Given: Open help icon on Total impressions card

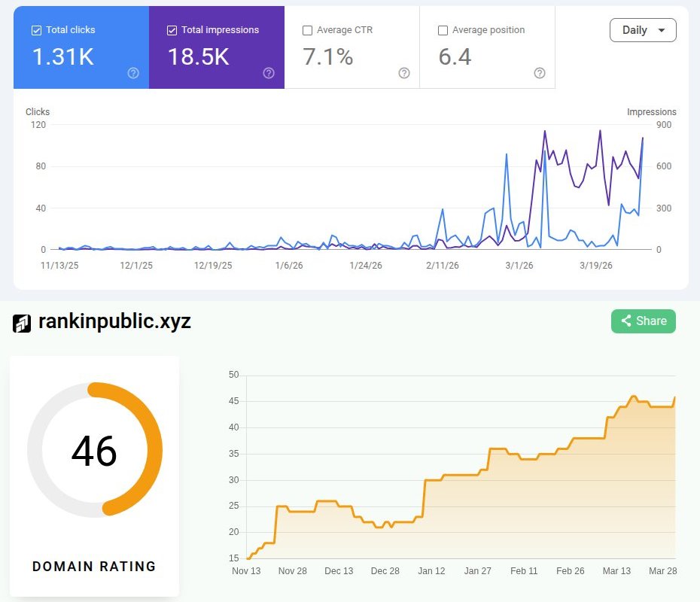Looking at the screenshot, I should [268, 73].
